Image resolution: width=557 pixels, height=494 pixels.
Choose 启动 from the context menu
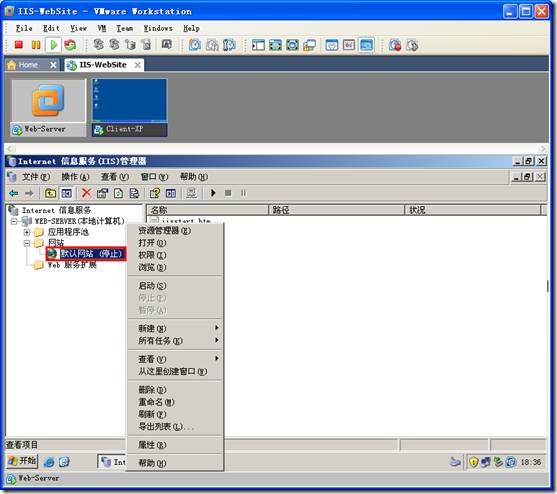175,286
